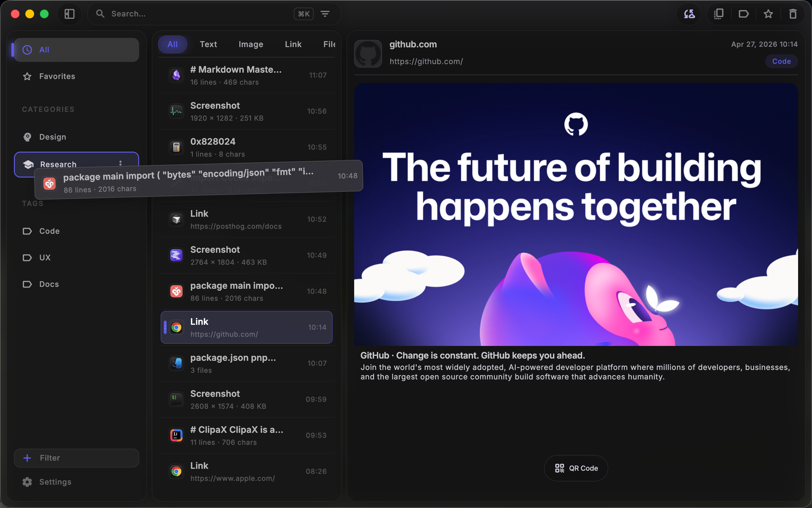Click the github.com title in details
Screen dimensions: 812x508
413,44
